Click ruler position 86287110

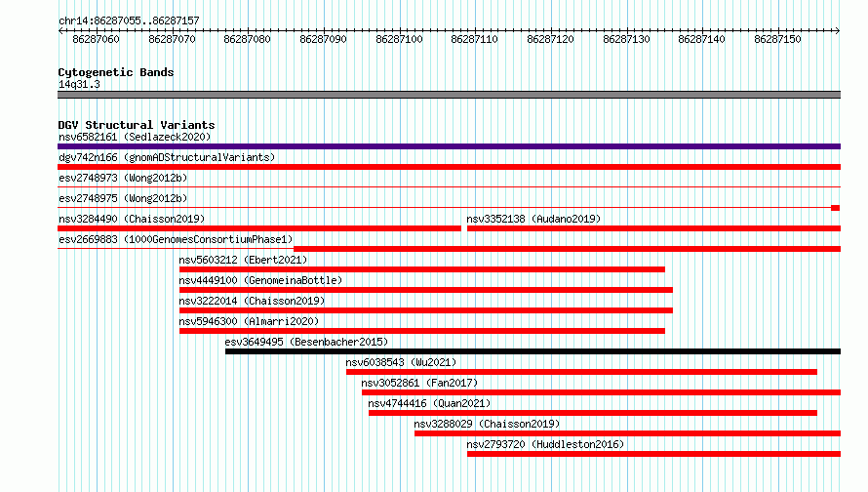(x=474, y=39)
